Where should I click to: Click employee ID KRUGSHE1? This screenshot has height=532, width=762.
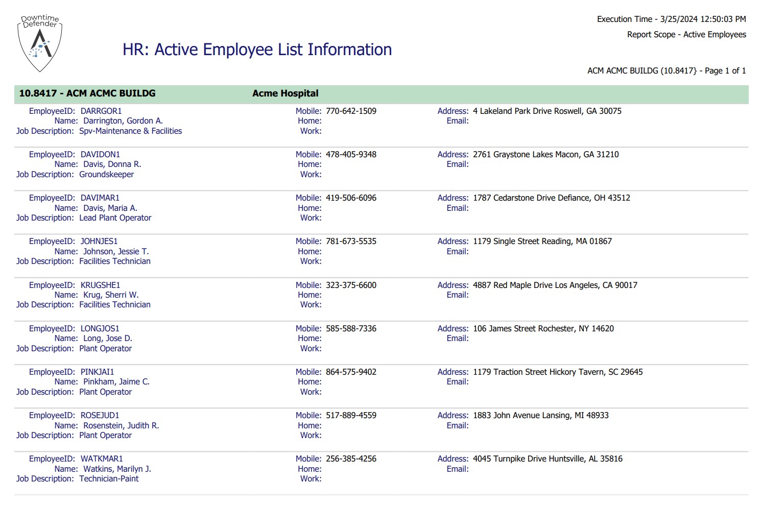coord(100,285)
